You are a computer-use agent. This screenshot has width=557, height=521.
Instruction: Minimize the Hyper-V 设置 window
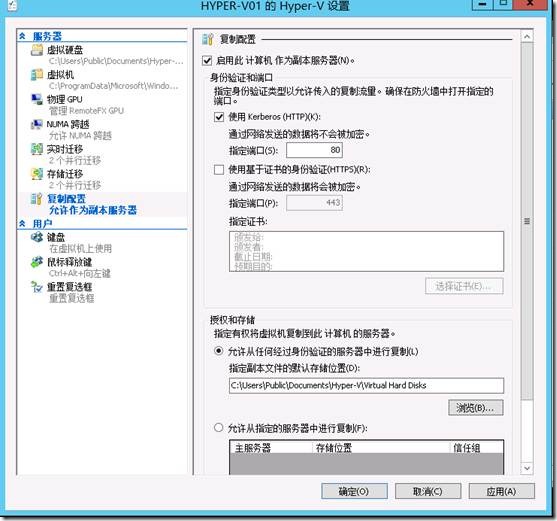point(482,4)
